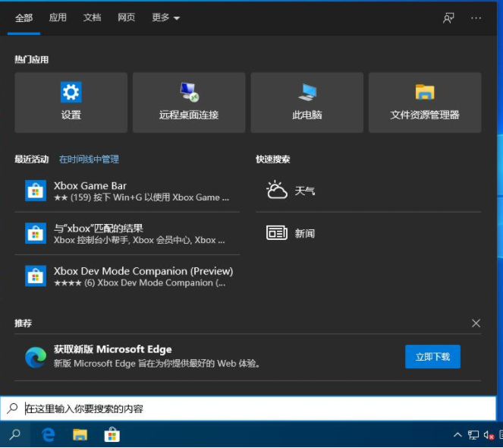Image resolution: width=503 pixels, height=448 pixels.
Task: Launch Microsoft Store from the taskbar
Action: (x=112, y=435)
